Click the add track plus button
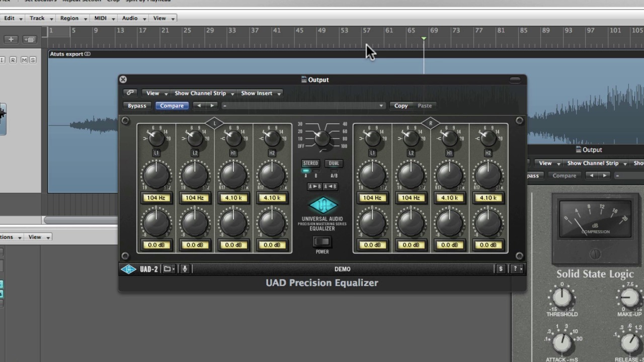Screen dimensions: 644x362 pyautogui.click(x=11, y=39)
